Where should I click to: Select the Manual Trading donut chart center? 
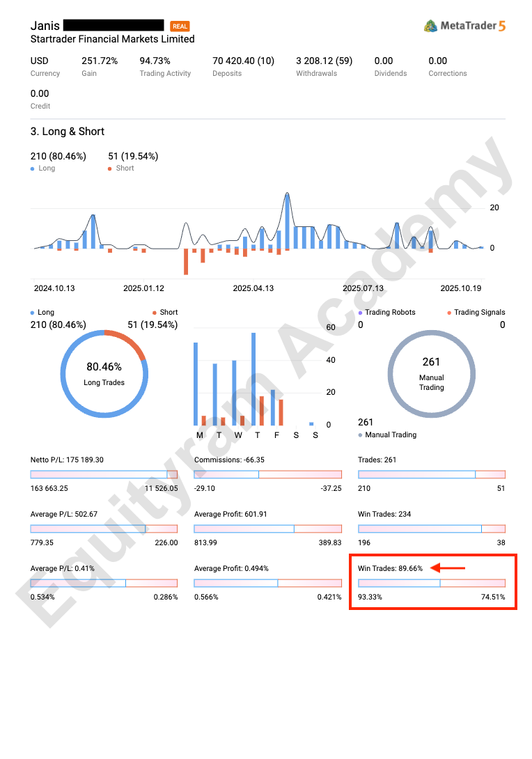click(431, 373)
